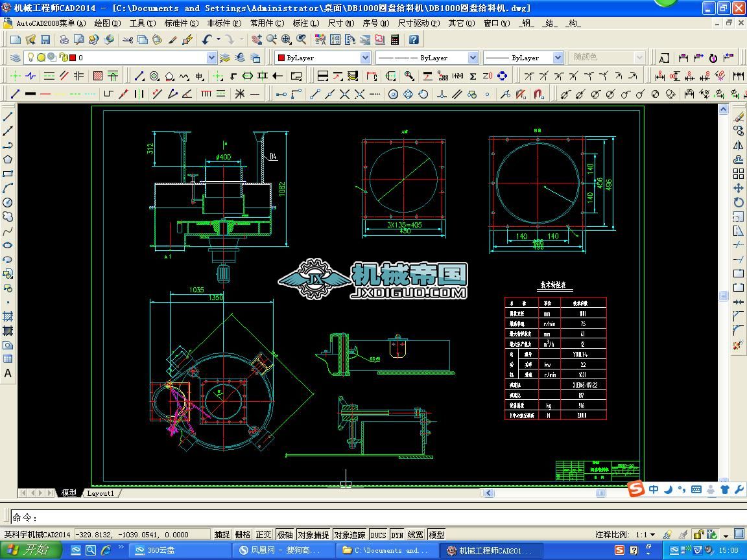The width and height of the screenshot is (747, 560).
Task: Toggle the 正交 ortho mode button
Action: point(263,535)
